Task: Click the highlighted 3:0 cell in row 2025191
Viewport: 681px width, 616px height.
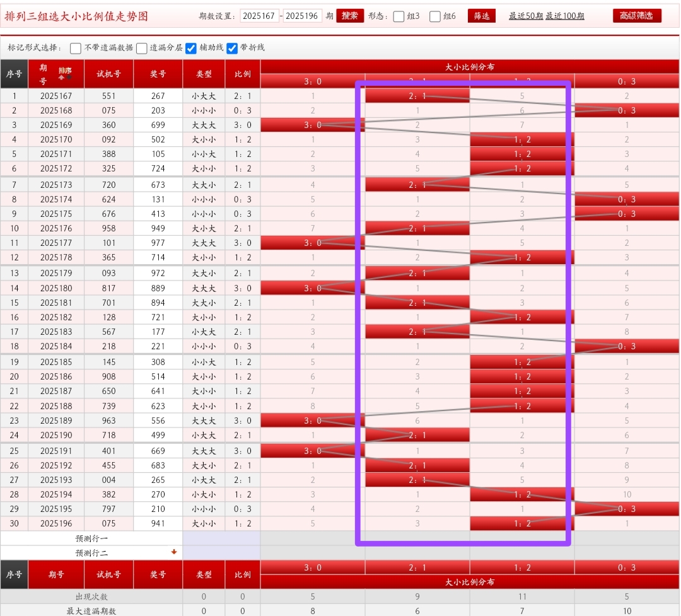Action: 313,451
